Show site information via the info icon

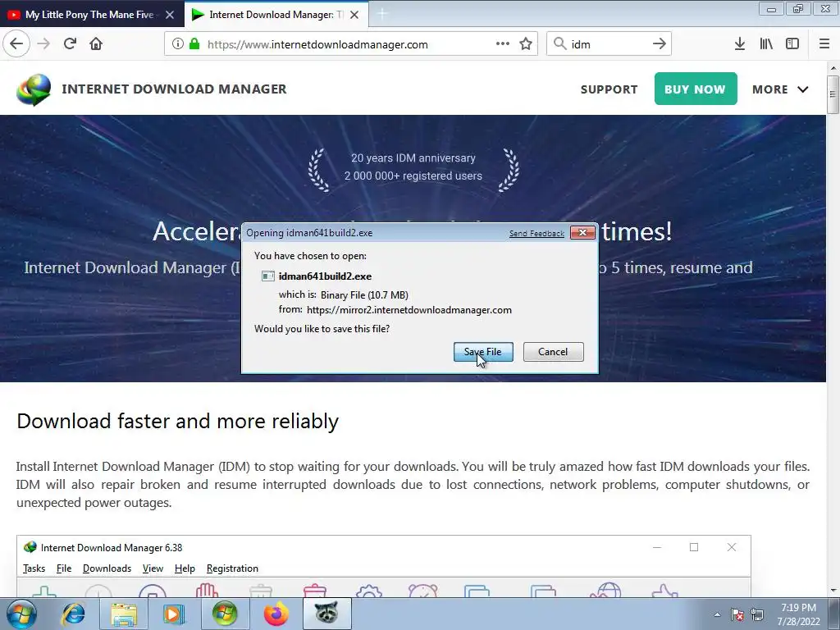click(x=178, y=43)
